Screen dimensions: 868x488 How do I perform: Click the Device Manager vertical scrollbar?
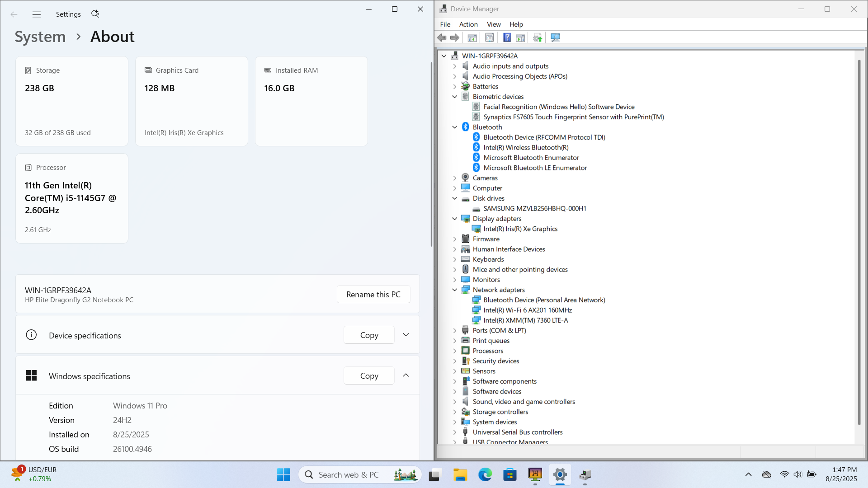pyautogui.click(x=859, y=242)
